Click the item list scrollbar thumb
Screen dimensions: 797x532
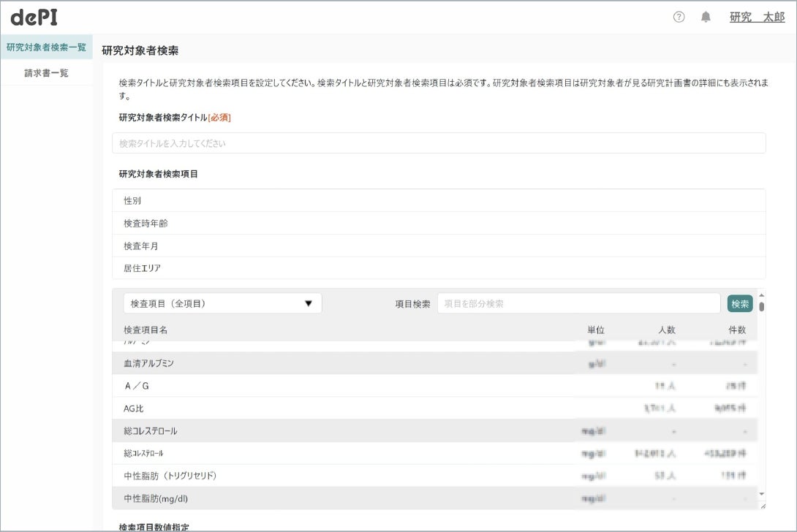coord(761,306)
